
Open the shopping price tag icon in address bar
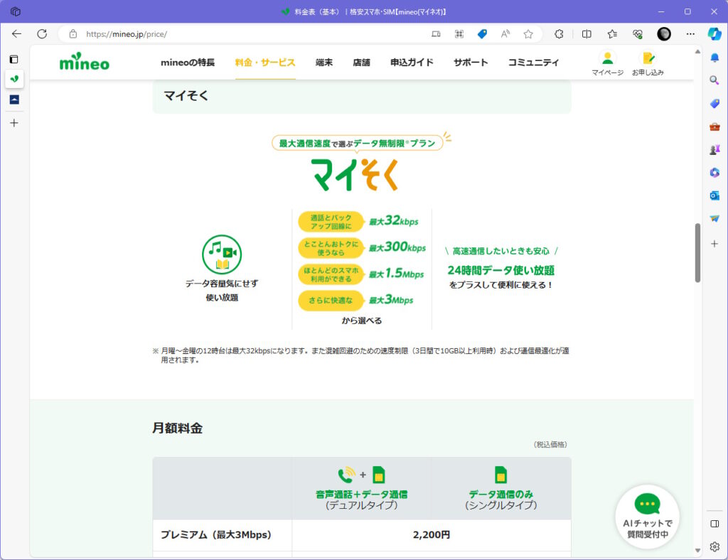[x=483, y=34]
